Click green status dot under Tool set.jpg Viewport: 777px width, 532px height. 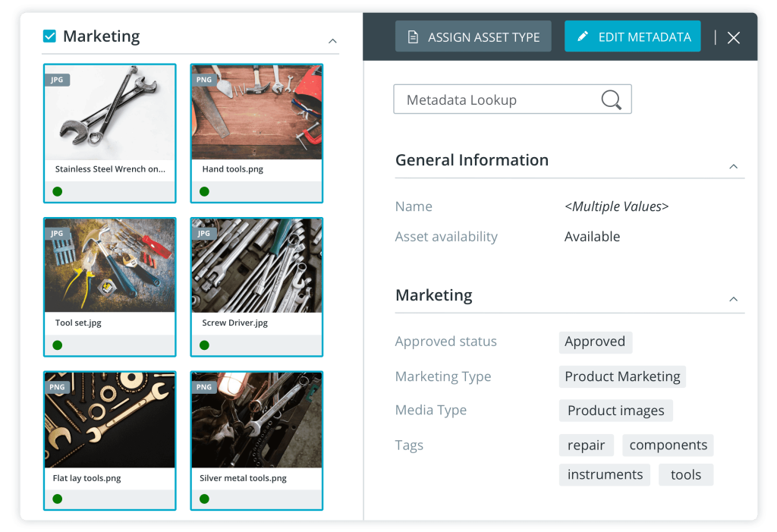point(58,345)
